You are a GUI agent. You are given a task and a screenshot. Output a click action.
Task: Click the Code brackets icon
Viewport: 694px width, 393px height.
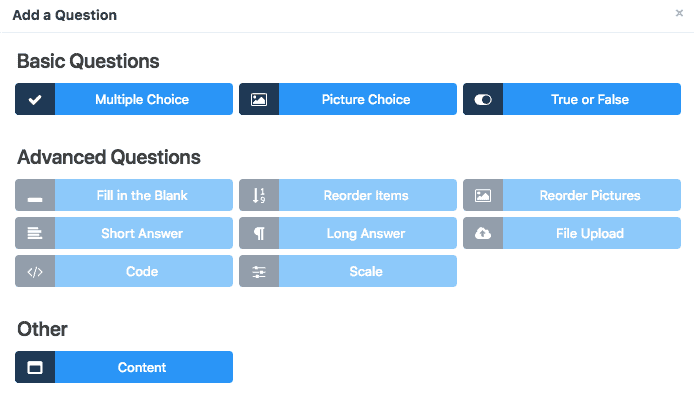click(x=35, y=271)
